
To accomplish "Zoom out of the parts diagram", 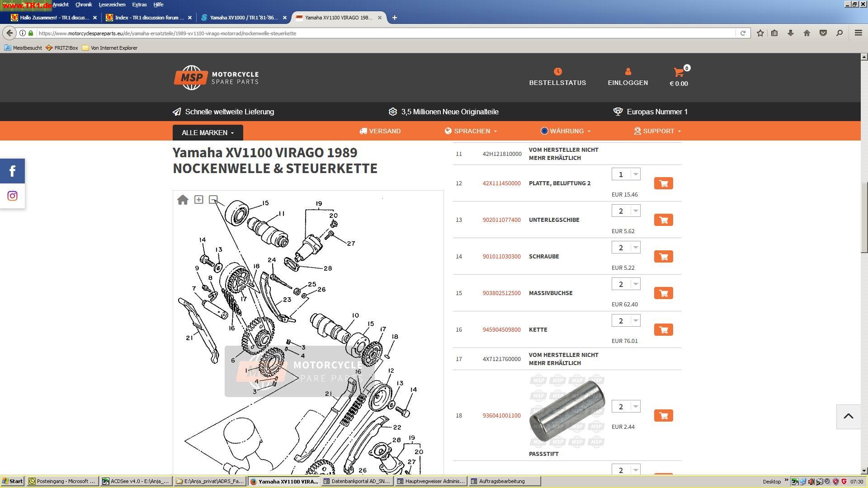I will 213,199.
